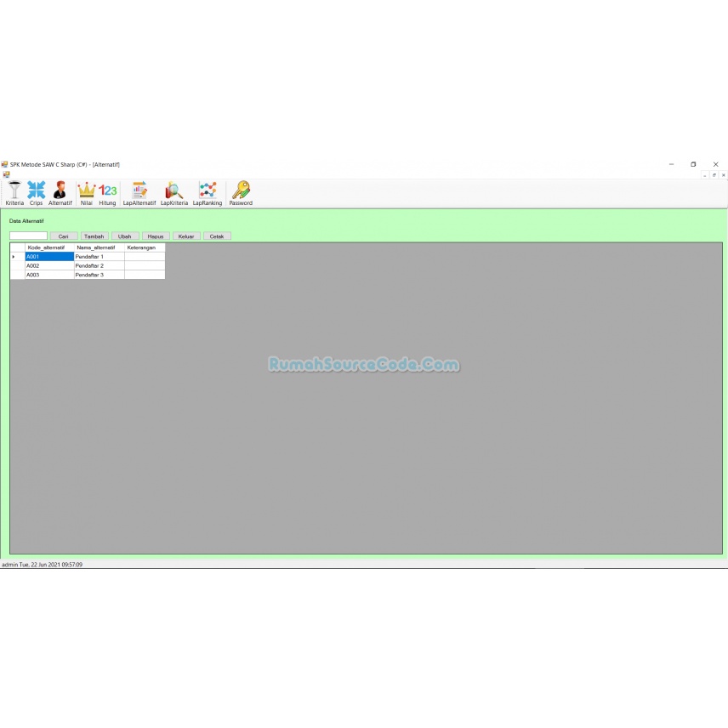Click the Keterangan column header
The image size is (728, 728).
tap(145, 247)
